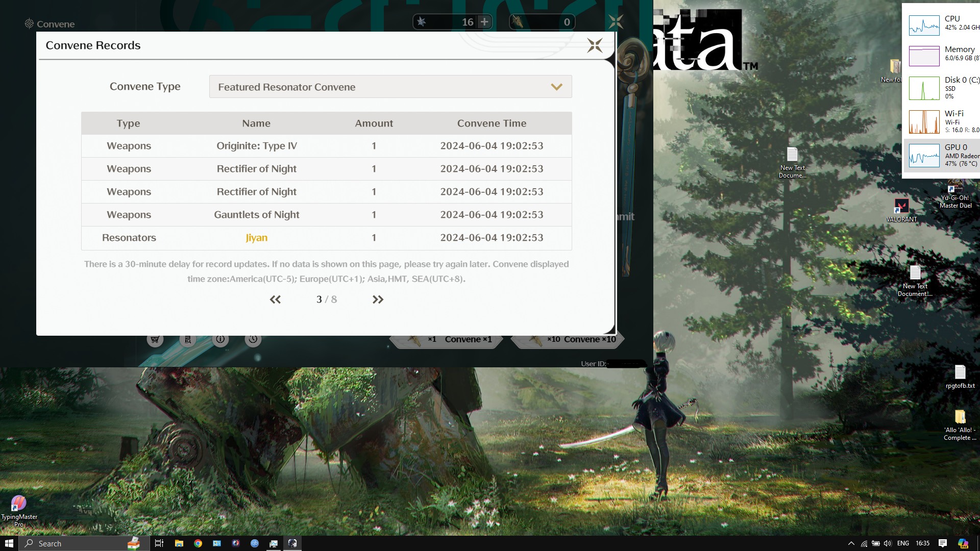Open File Explorer from the taskbar
This screenshot has height=551, width=980.
179,543
